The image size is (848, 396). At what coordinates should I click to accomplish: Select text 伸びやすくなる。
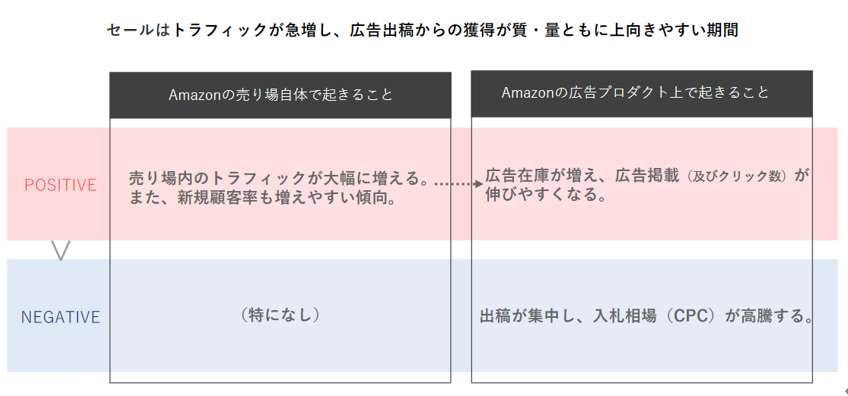[x=545, y=195]
